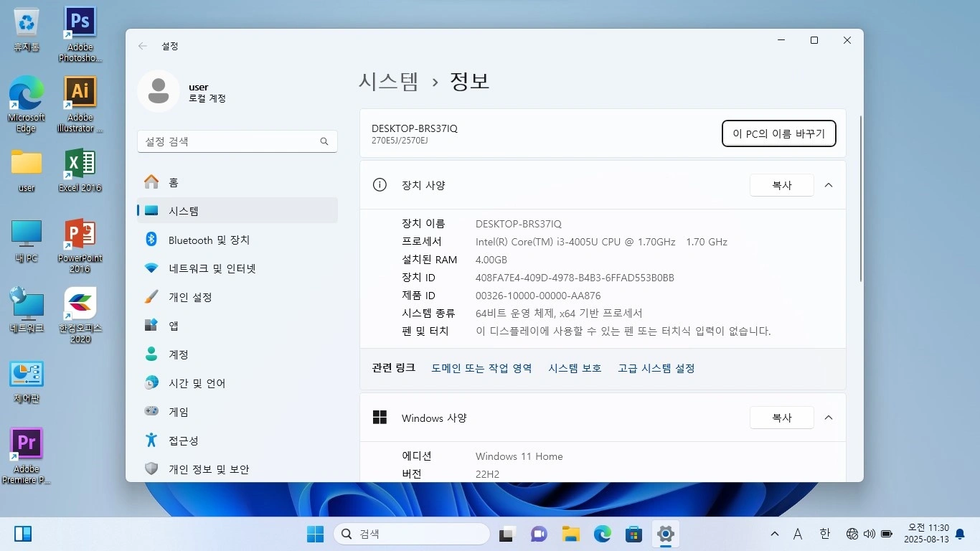This screenshot has width=980, height=551.
Task: Click the A input indicator in tray
Action: coord(798,534)
